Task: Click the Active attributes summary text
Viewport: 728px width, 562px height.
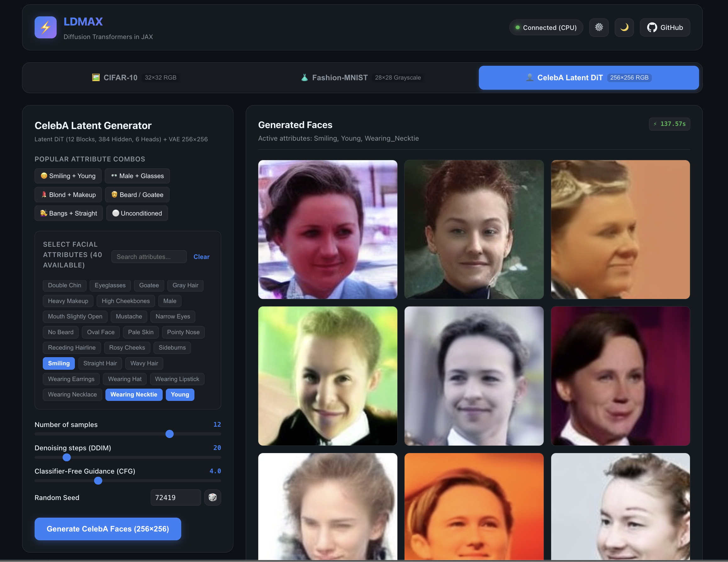Action: tap(338, 138)
